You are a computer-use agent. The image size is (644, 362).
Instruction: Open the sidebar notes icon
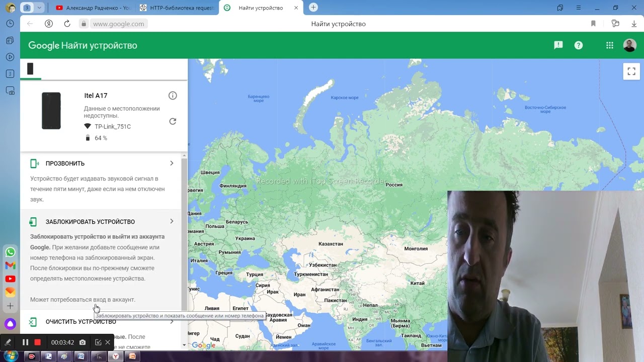click(10, 40)
